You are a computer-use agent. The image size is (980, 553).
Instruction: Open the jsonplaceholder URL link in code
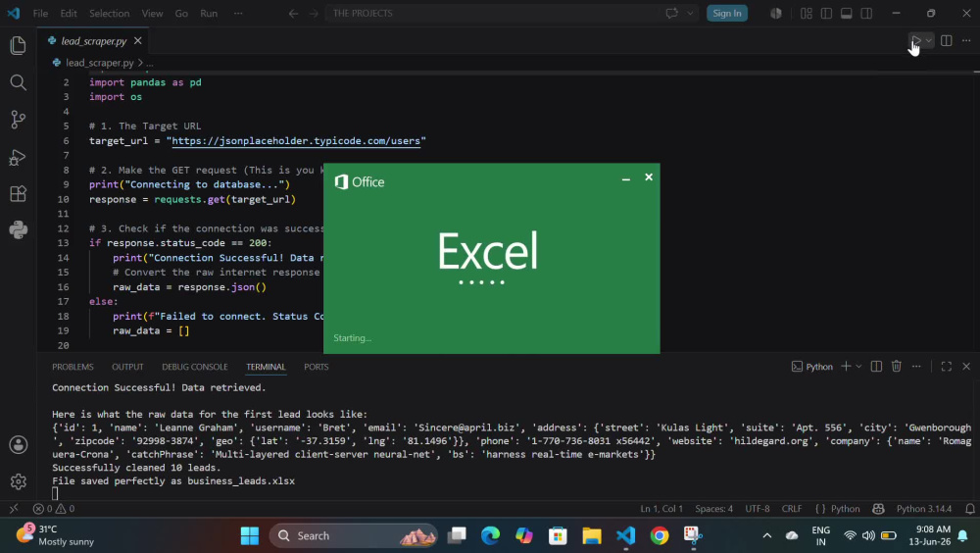point(296,141)
